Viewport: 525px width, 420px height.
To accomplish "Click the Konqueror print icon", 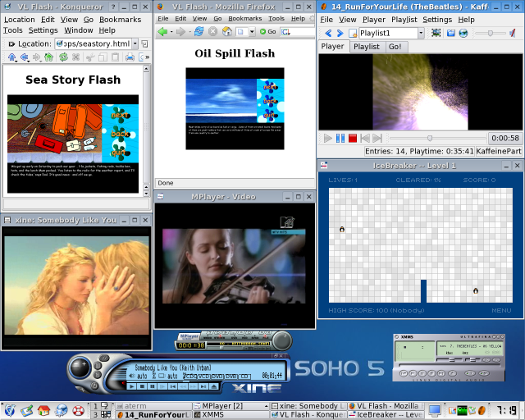I will [129, 57].
